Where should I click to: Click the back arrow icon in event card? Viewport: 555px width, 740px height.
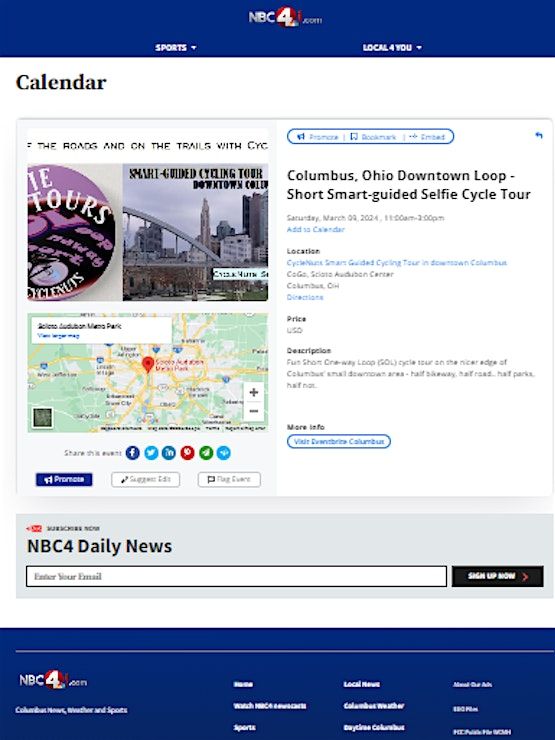[x=538, y=136]
